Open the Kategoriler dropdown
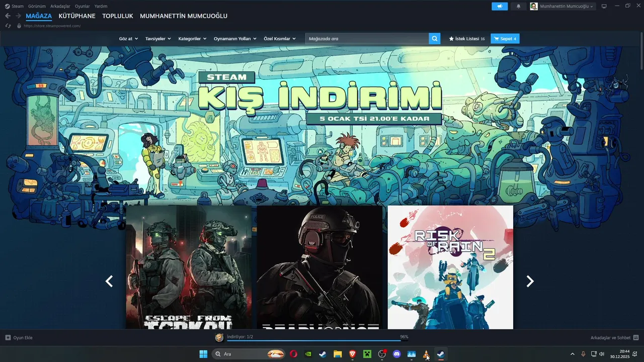The image size is (644, 362). click(x=192, y=39)
